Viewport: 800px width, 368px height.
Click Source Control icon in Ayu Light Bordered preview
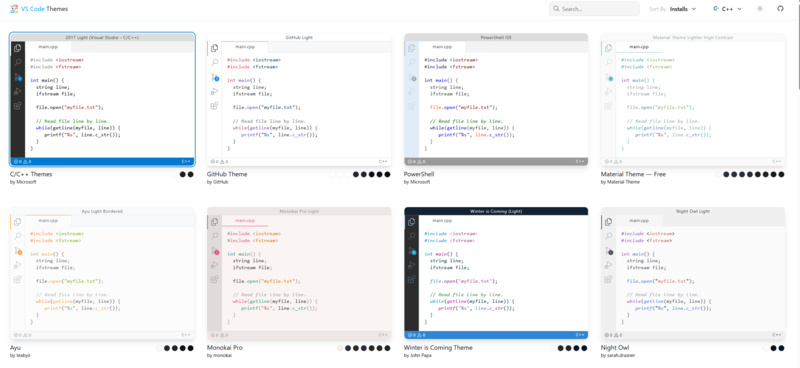[x=18, y=251]
